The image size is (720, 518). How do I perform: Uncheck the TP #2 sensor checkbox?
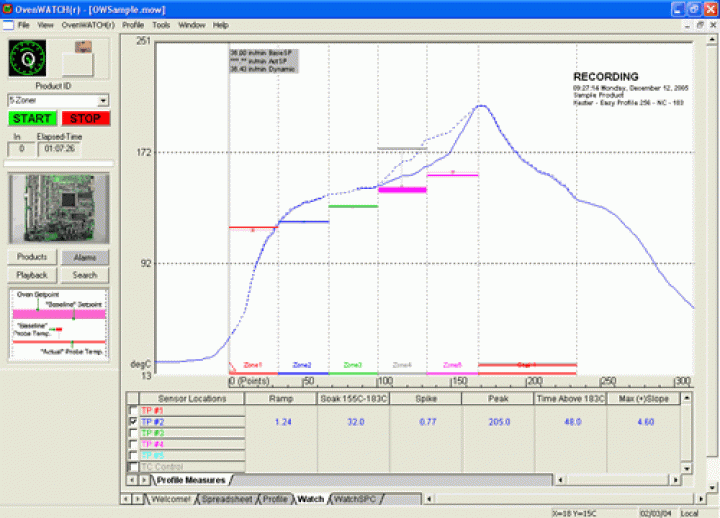click(x=134, y=422)
